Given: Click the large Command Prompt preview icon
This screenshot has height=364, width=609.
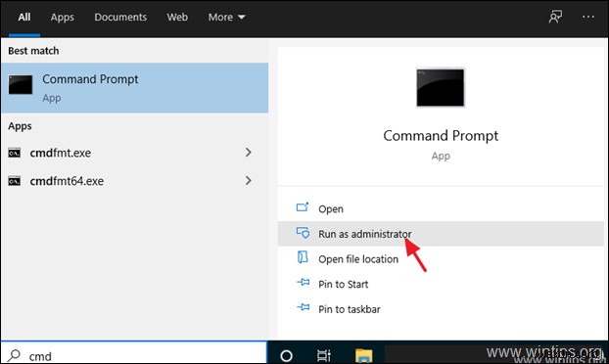Looking at the screenshot, I should point(440,88).
